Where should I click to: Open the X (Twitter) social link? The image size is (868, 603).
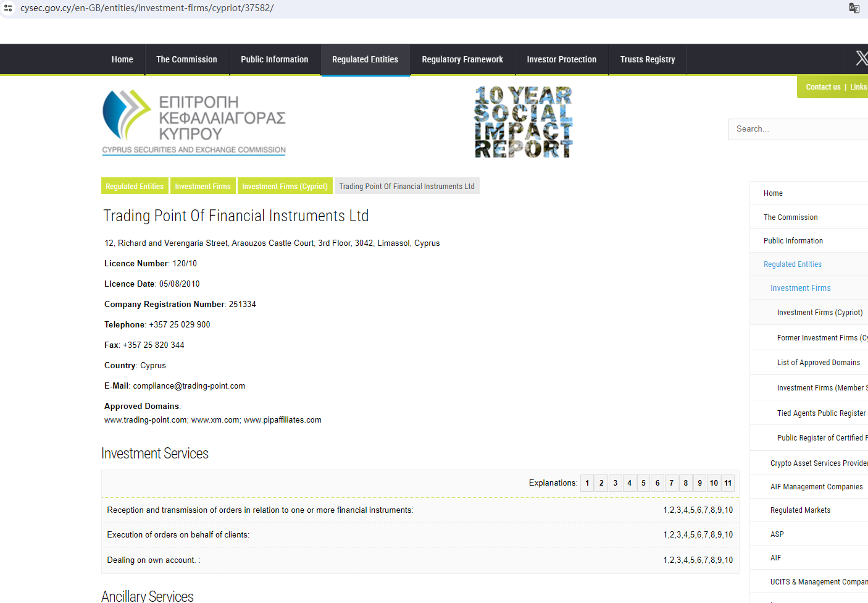coord(862,59)
